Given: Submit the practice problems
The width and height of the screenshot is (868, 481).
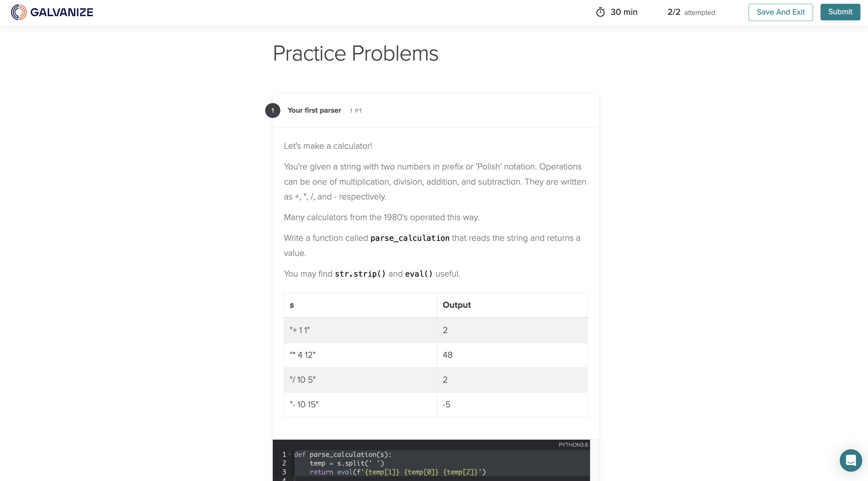Looking at the screenshot, I should [x=840, y=12].
